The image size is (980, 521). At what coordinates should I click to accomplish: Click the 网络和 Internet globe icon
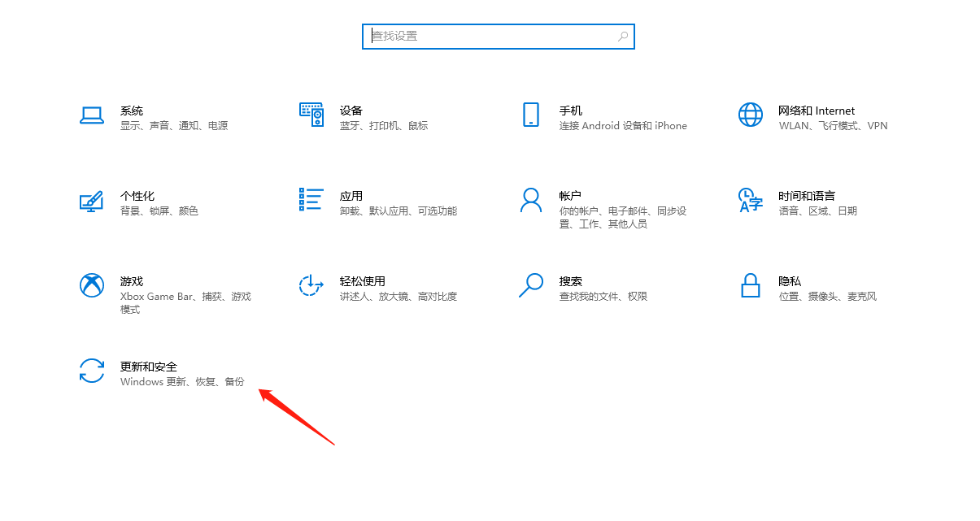tap(750, 116)
